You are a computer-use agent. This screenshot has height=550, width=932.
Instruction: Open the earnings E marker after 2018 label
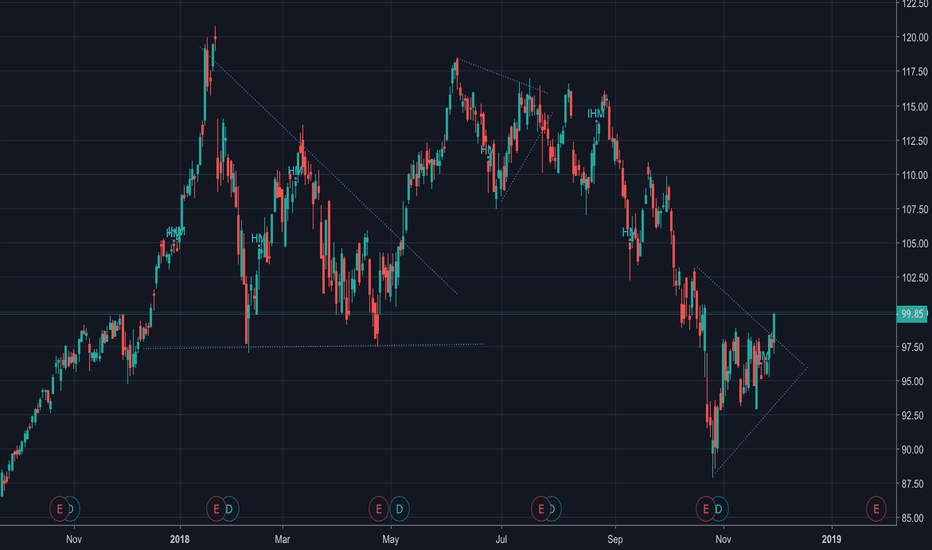pyautogui.click(x=216, y=509)
